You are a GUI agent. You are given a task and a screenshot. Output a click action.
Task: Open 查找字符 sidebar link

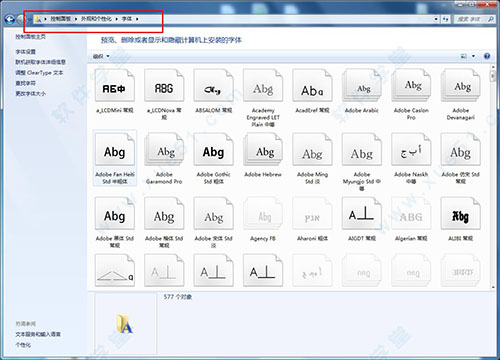coord(26,83)
